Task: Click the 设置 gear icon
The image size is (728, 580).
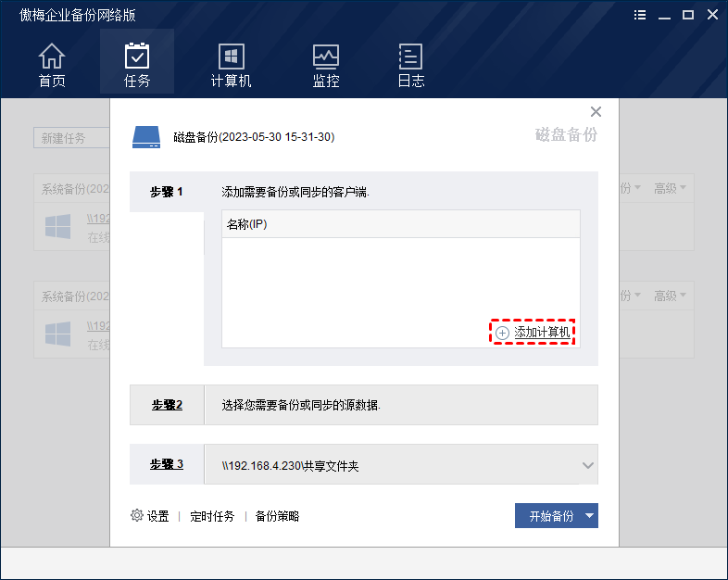Action: pyautogui.click(x=137, y=516)
